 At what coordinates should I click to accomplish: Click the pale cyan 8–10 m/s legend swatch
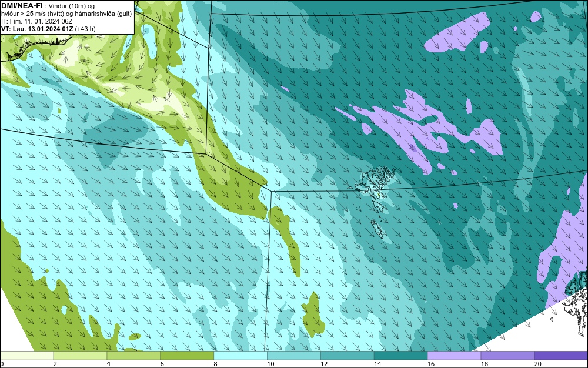[x=240, y=355]
